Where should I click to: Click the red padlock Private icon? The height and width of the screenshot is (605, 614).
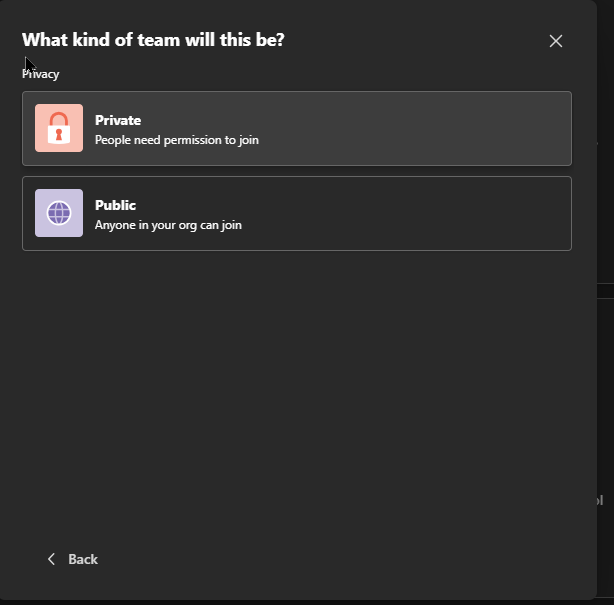pos(59,128)
